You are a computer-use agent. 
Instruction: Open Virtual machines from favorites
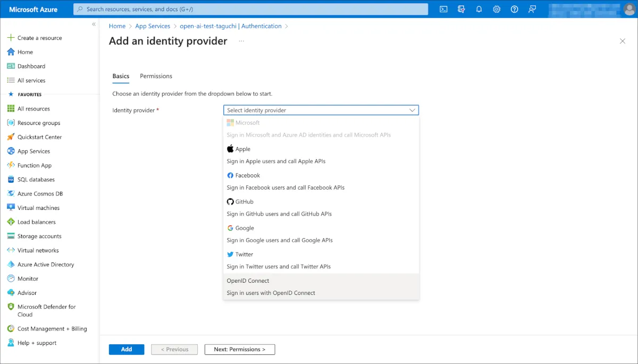click(38, 208)
